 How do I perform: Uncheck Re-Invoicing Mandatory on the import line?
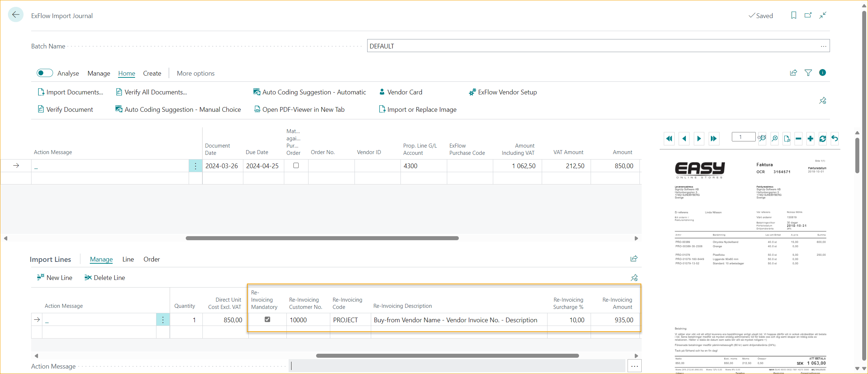pyautogui.click(x=267, y=320)
